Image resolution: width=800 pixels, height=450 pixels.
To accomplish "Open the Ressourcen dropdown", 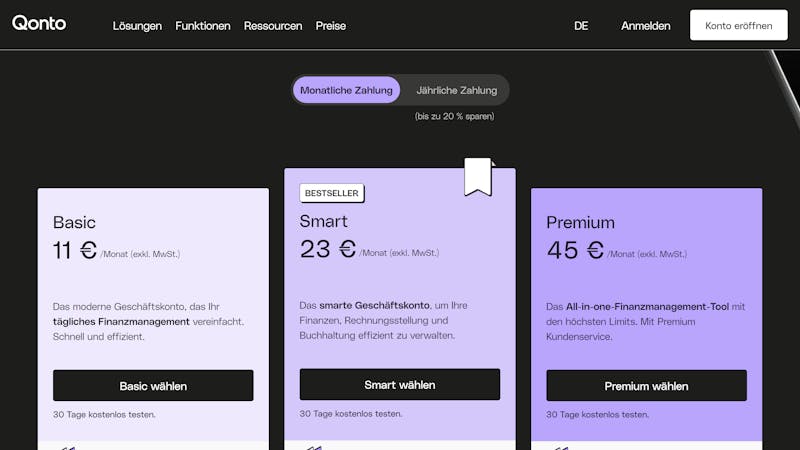I will pos(273,26).
